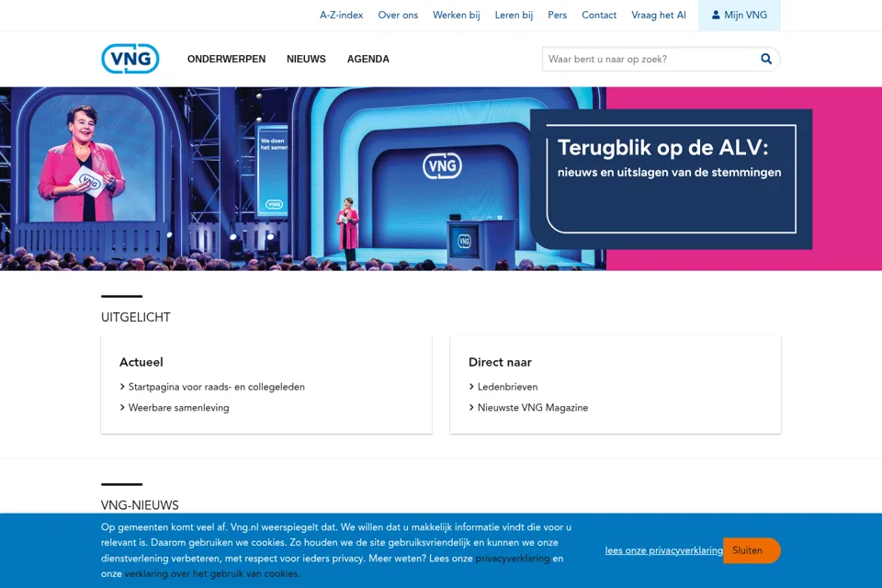The width and height of the screenshot is (882, 588).
Task: Go to Leren bij
Action: (514, 16)
